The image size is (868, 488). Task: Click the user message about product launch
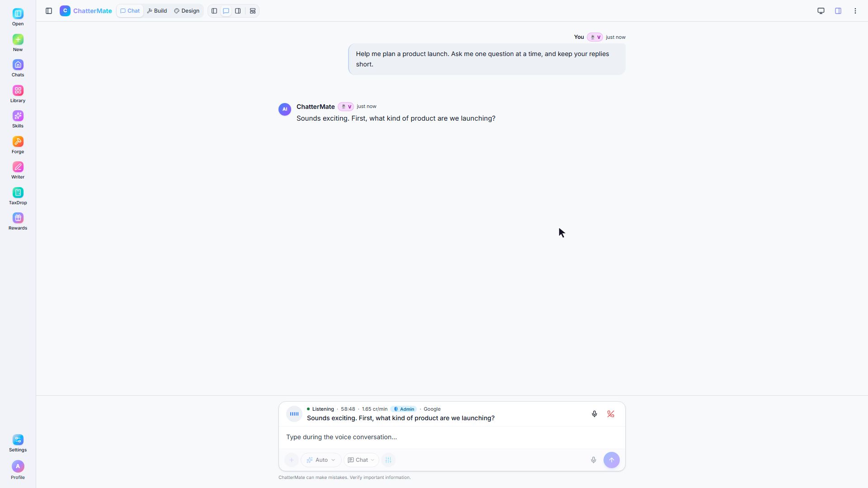click(x=487, y=59)
